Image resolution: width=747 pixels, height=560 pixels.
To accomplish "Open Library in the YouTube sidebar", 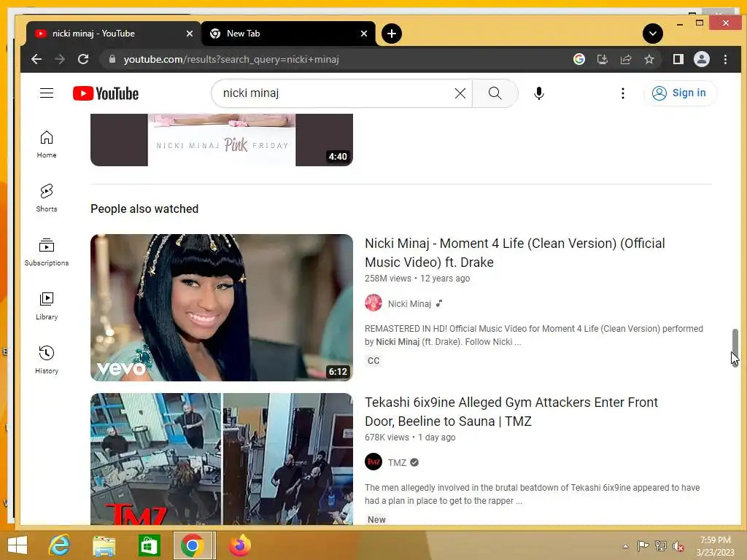I will click(x=47, y=306).
